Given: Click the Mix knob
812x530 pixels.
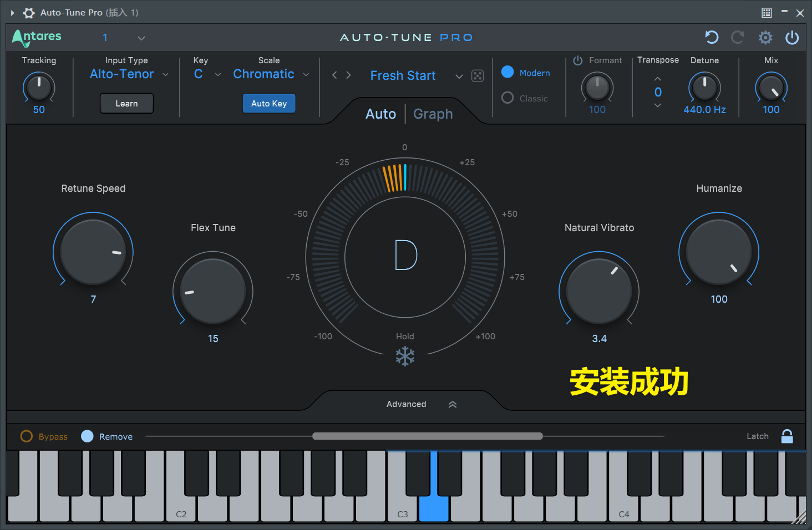Looking at the screenshot, I should coord(771,88).
